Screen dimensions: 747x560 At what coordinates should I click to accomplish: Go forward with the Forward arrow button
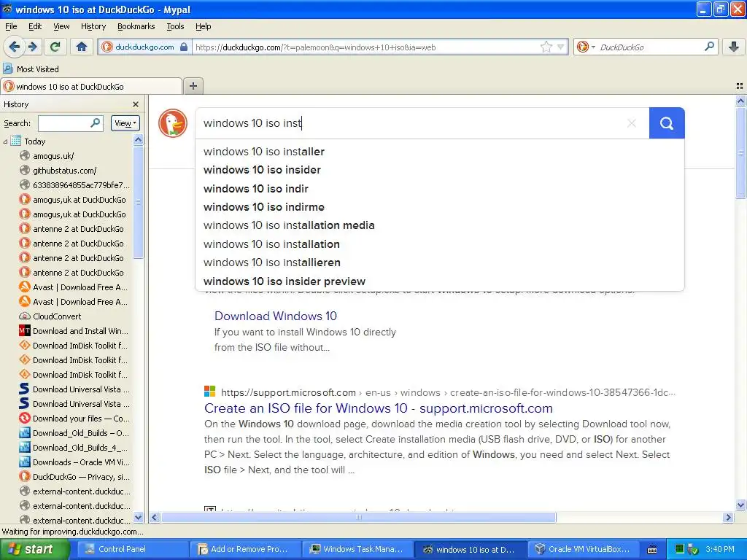33,47
